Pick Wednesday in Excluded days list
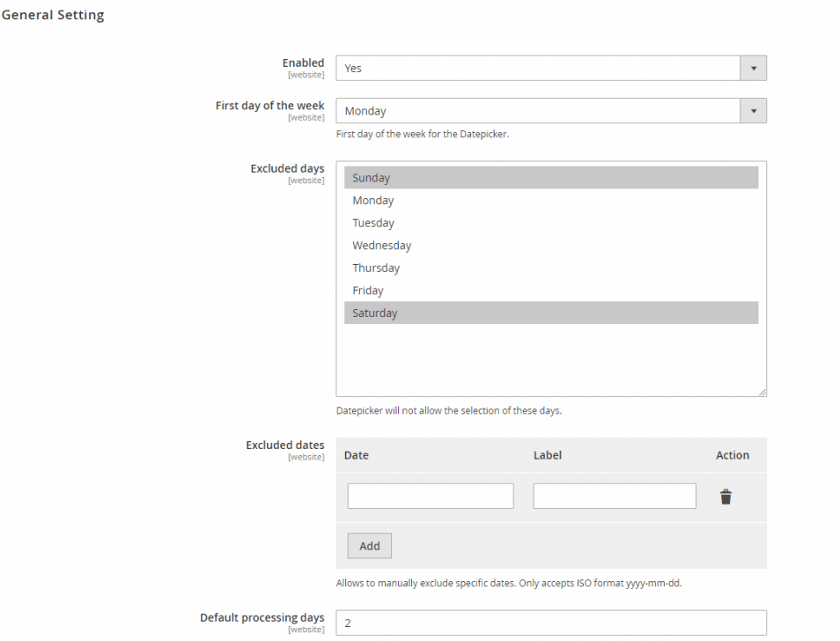 tap(550, 246)
